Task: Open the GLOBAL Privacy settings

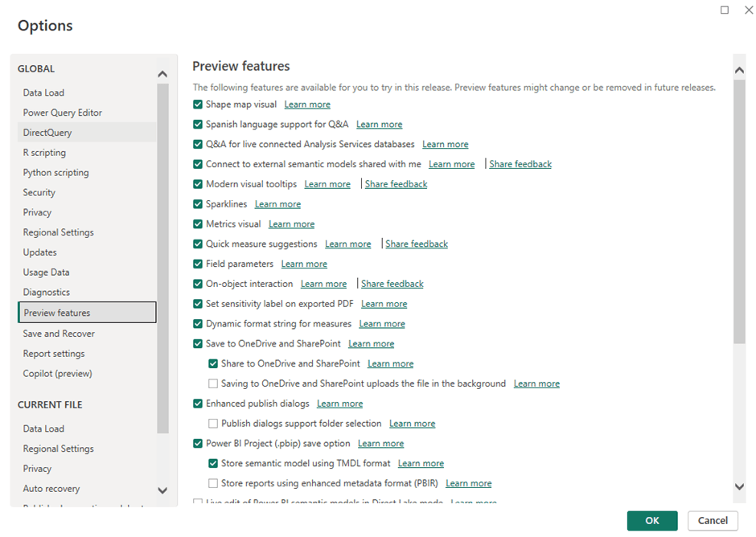Action: click(x=87, y=212)
